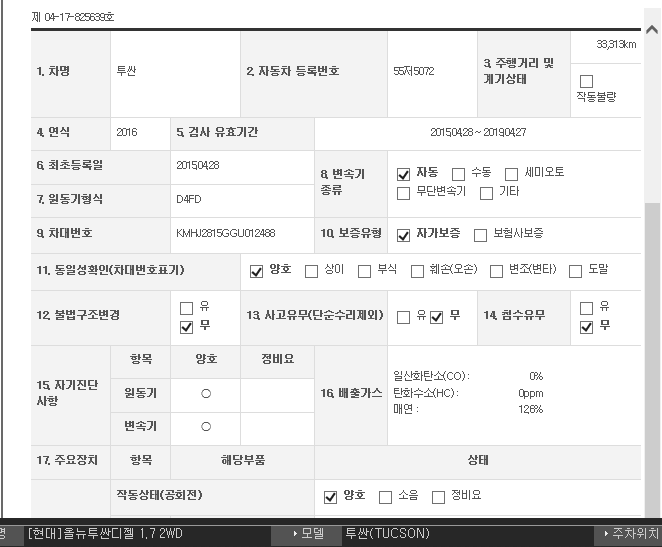Check 정비요 for 작동상태(공회전)
Screen dimensions: 662x547
(x=438, y=497)
